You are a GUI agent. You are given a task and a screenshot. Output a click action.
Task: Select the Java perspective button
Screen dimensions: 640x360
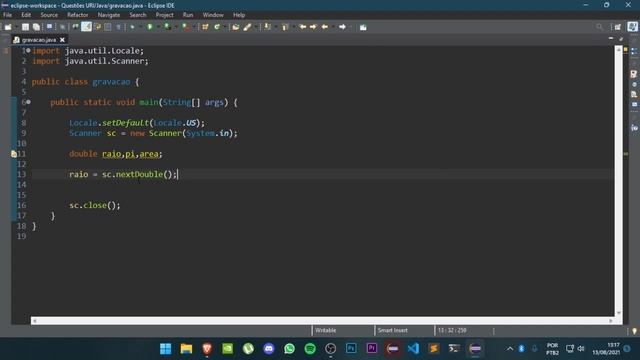(633, 27)
